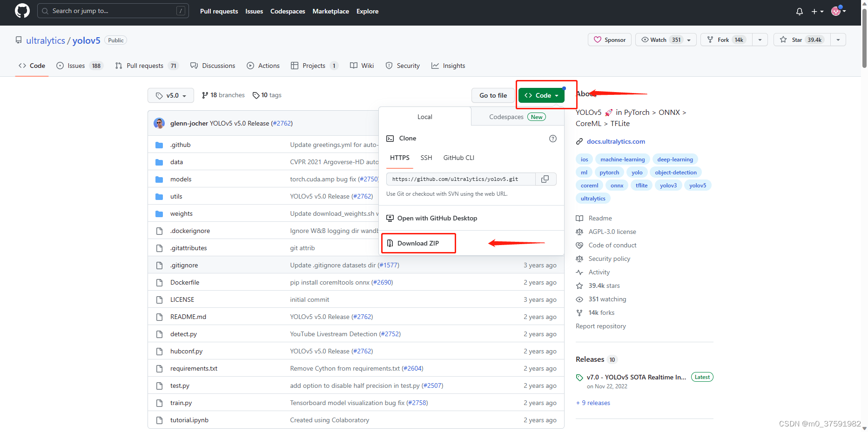Copy the HTTPS clone URL
The width and height of the screenshot is (868, 432).
(545, 179)
